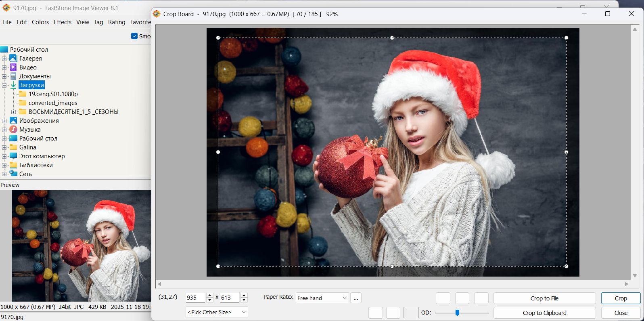This screenshot has height=321, width=644.
Task: Toggle the Smooth checkbox
Action: [x=134, y=36]
